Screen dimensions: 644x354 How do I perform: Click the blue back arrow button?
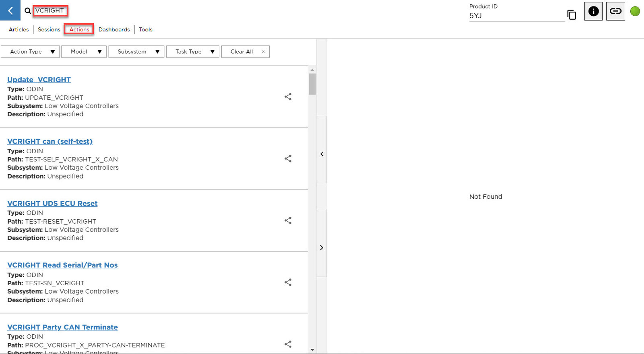10,10
